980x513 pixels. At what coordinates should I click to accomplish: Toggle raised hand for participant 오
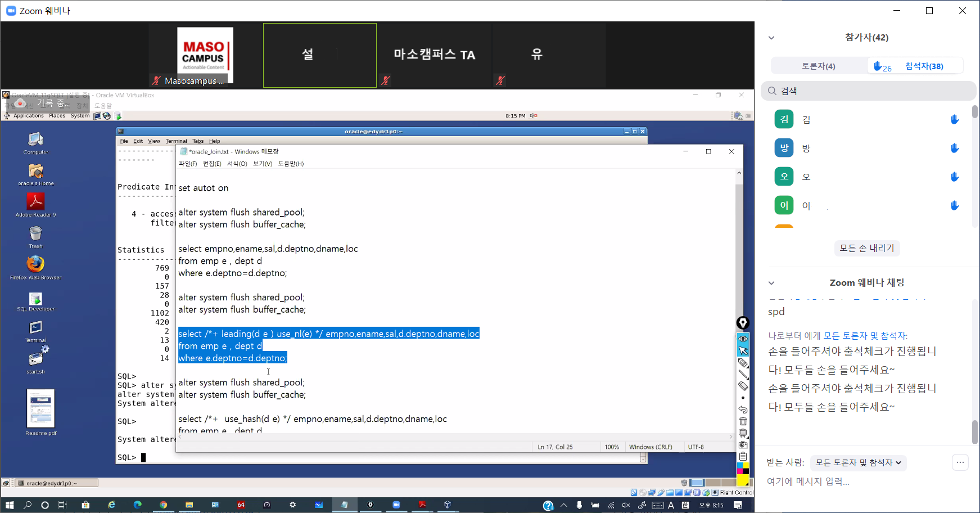click(x=954, y=177)
